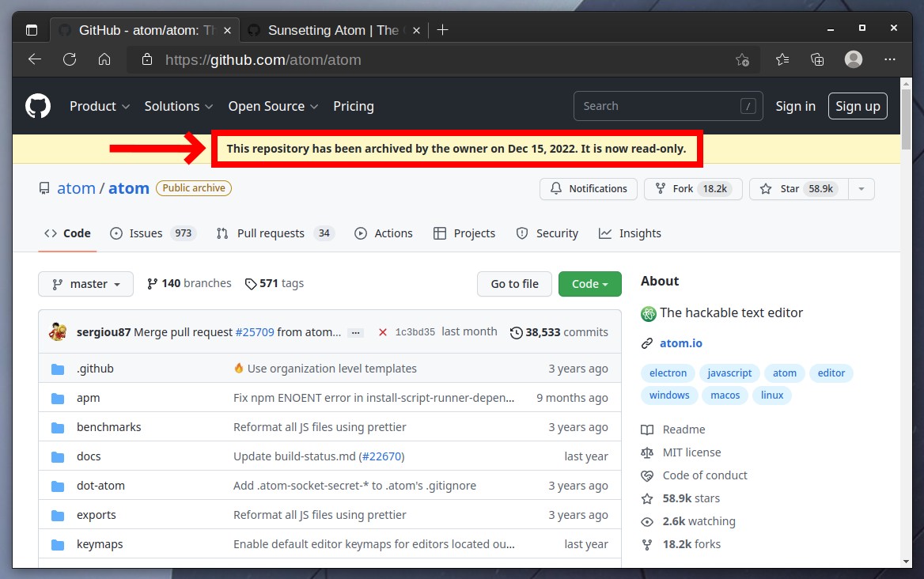Expand the commit message ellipsis

tap(355, 333)
